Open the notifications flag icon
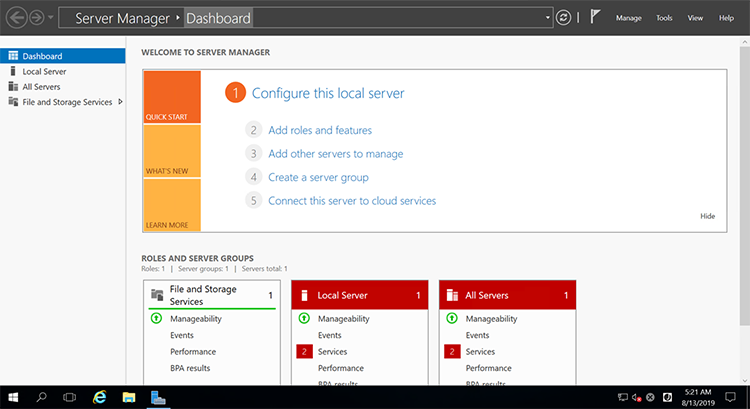 point(594,18)
